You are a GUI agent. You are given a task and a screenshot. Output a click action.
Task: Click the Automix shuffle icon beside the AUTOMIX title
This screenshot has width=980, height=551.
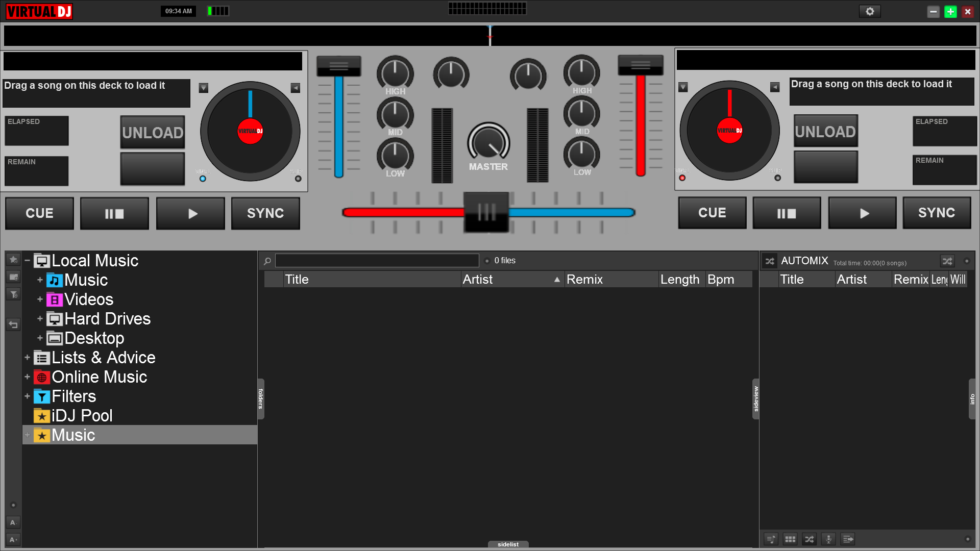click(770, 261)
